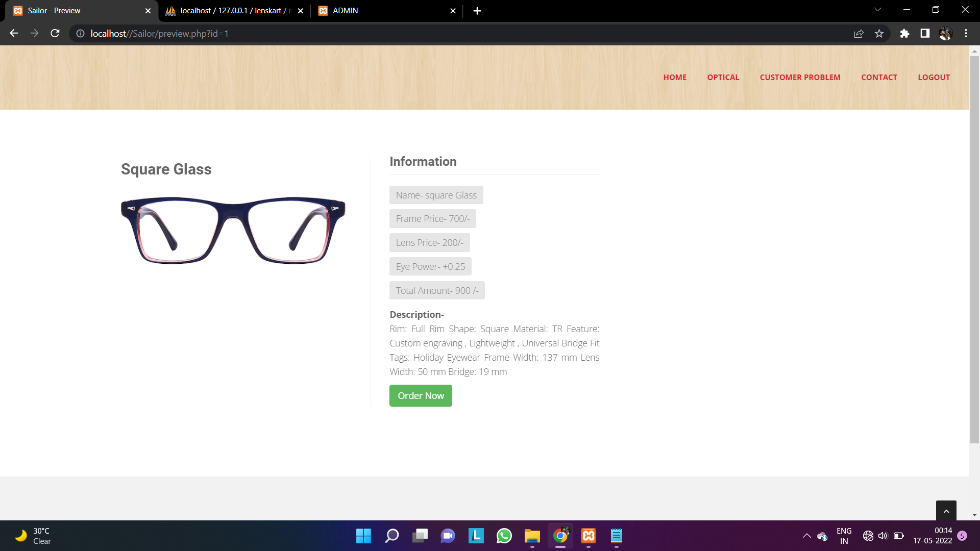Screen dimensions: 980x551
Task: Open File Explorer from taskbar
Action: (x=532, y=536)
